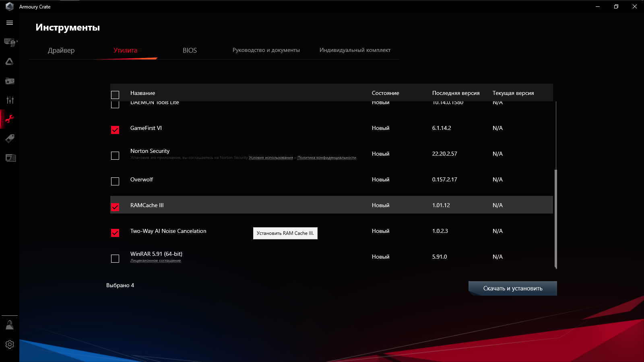
Task: Toggle the select-all checkbox in table header
Action: (115, 95)
